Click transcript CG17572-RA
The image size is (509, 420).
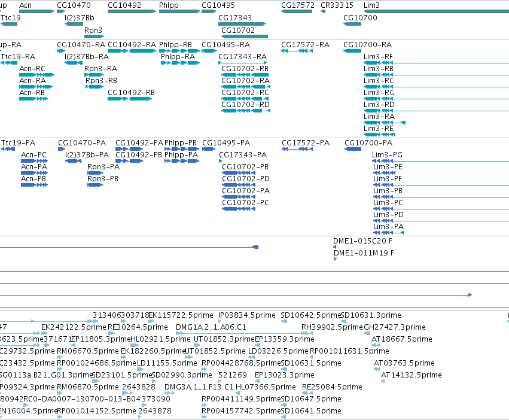[x=305, y=45]
